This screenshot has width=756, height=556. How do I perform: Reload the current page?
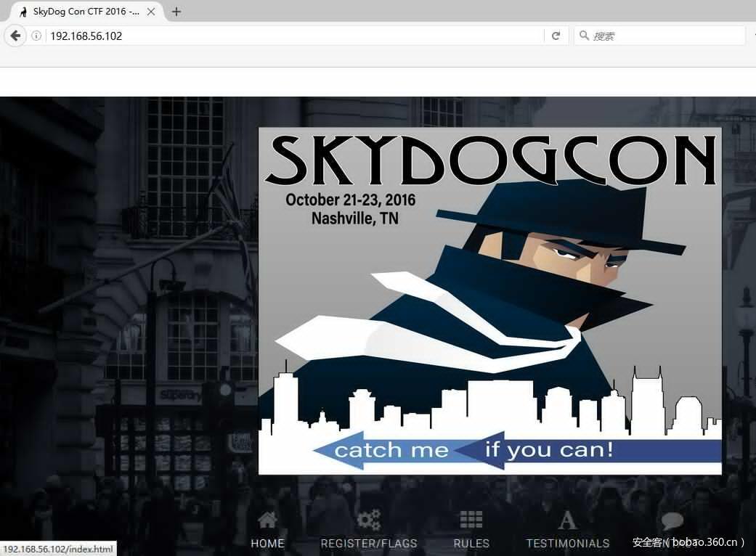point(556,36)
